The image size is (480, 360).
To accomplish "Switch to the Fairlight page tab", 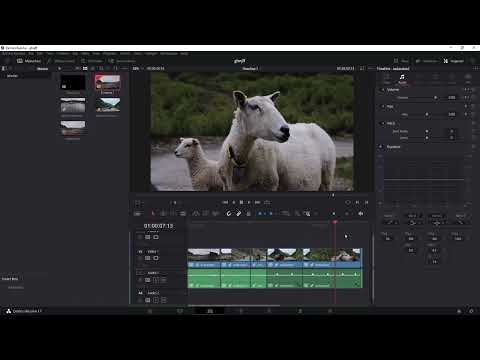I will tap(300, 311).
